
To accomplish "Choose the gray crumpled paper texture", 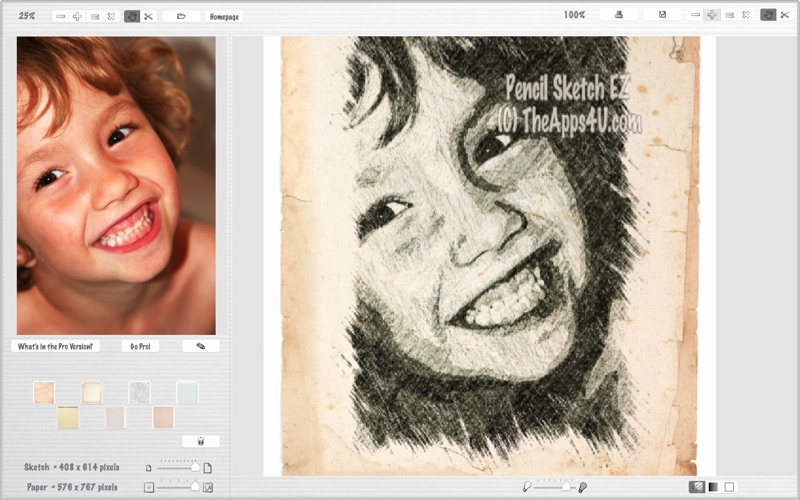I will tap(139, 393).
